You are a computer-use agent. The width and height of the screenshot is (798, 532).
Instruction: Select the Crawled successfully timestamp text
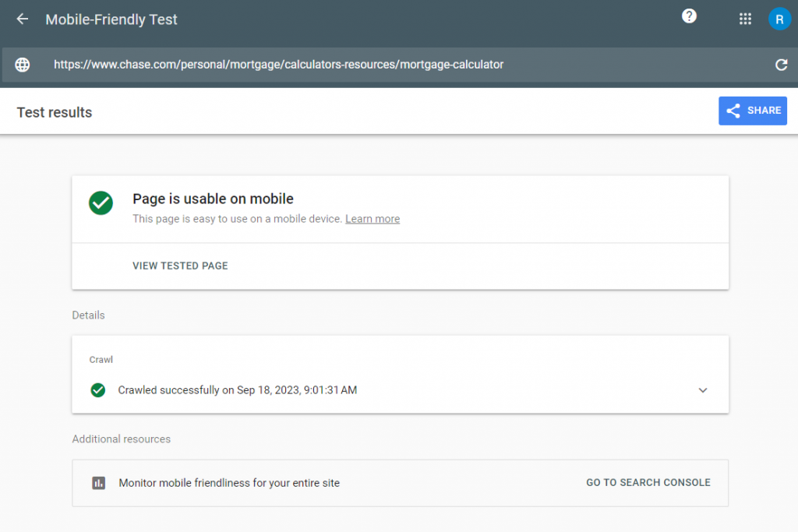[237, 390]
